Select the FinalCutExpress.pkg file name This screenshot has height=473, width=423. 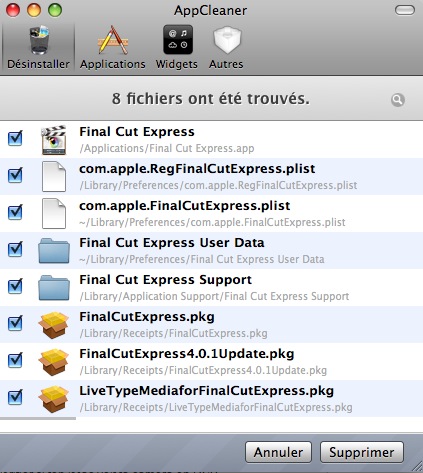[x=147, y=317]
